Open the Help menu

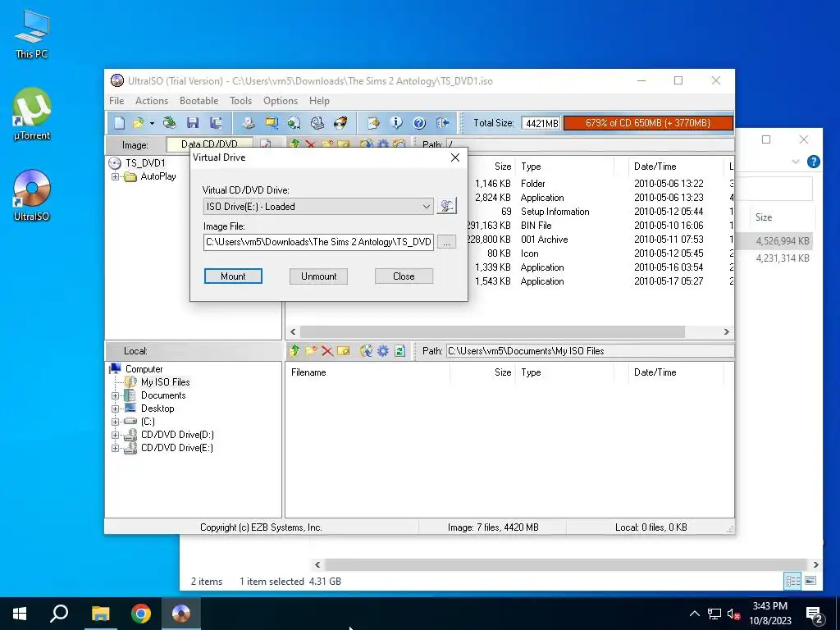point(319,101)
